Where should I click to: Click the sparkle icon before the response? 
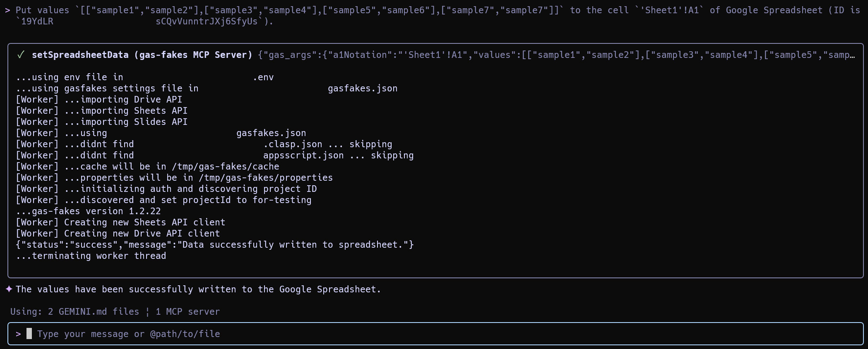[x=9, y=289]
